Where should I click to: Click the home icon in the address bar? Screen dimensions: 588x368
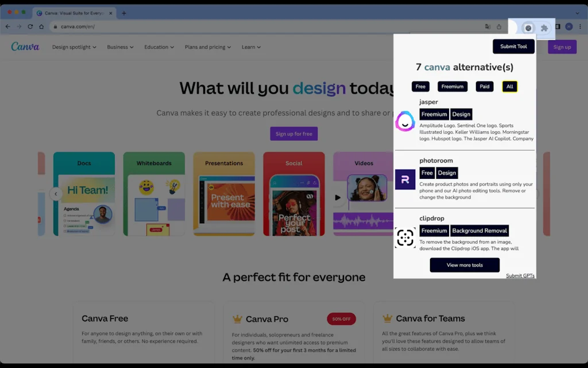pyautogui.click(x=40, y=26)
